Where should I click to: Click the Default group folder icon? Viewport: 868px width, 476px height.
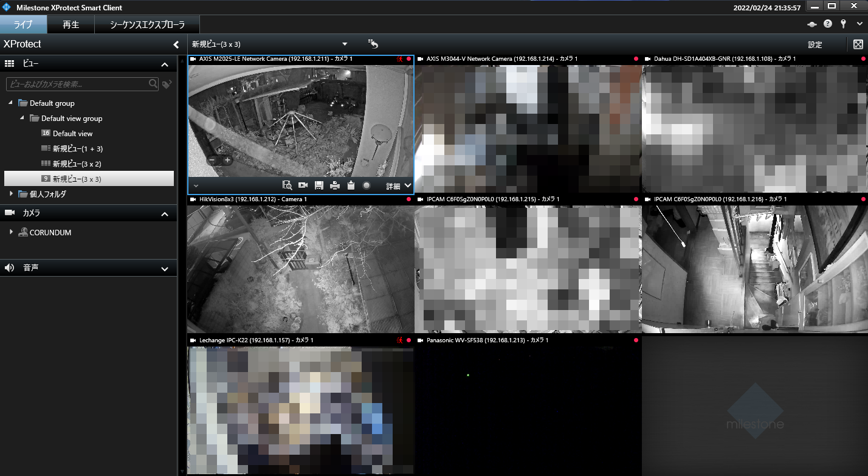pos(23,103)
